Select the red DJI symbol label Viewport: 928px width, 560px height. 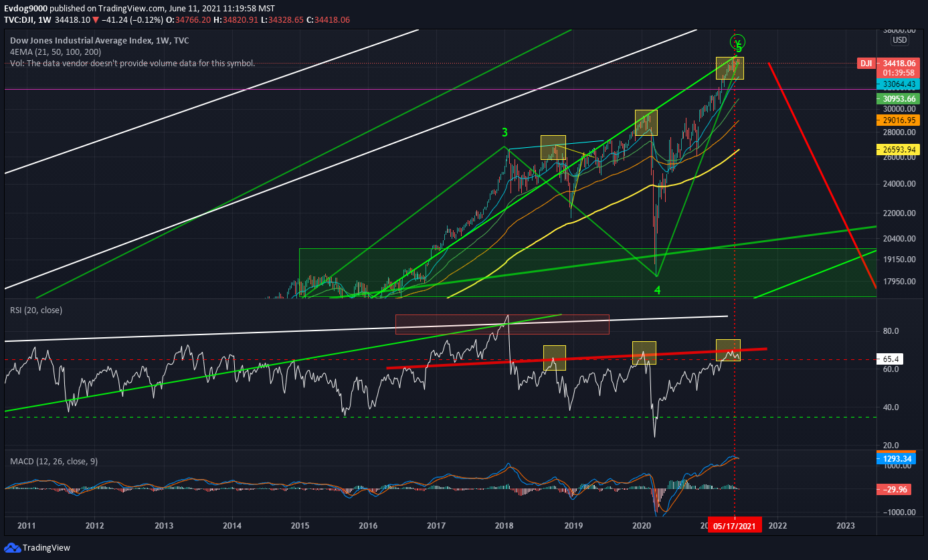(866, 64)
